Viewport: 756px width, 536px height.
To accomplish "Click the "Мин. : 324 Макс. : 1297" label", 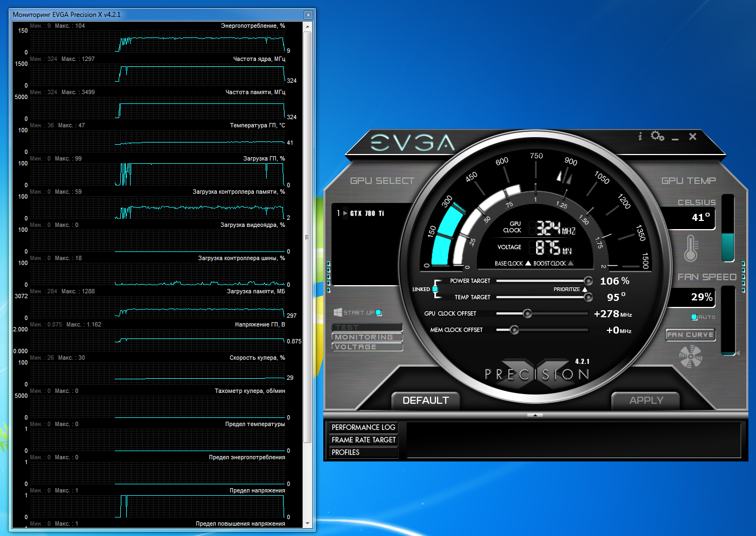I will (x=62, y=59).
